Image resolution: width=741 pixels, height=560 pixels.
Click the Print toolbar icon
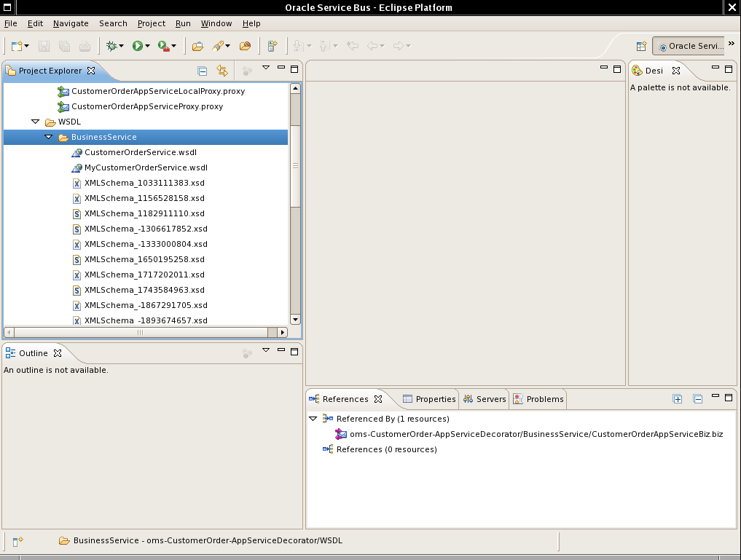click(x=85, y=46)
